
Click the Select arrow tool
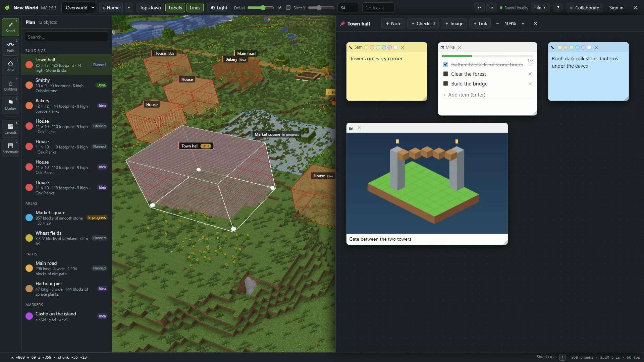coord(10,27)
